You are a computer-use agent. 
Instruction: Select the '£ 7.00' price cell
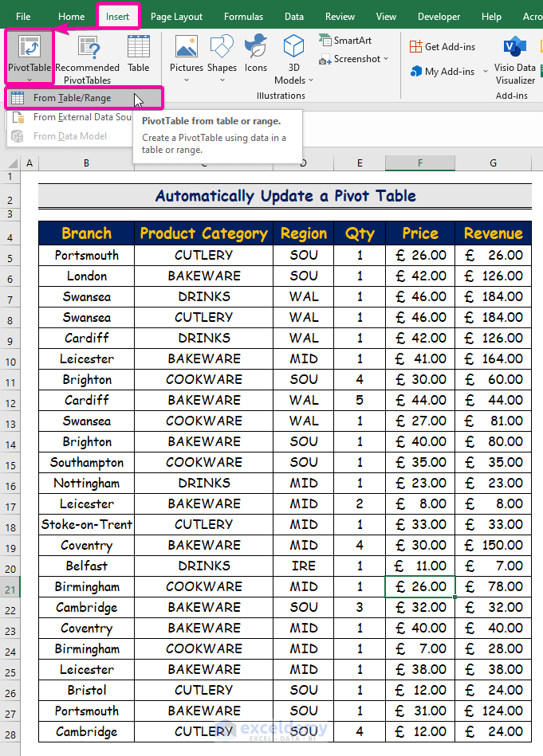click(x=420, y=648)
